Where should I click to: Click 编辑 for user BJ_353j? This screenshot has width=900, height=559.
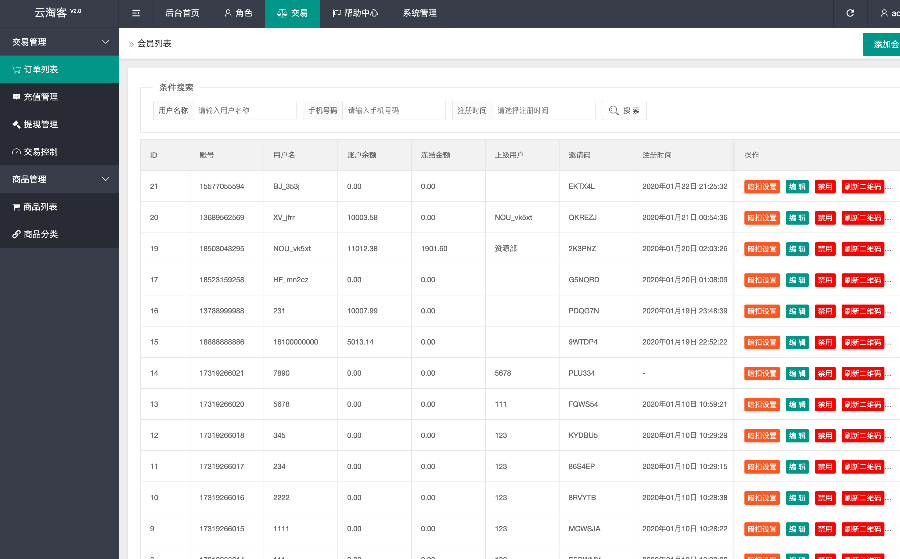[797, 186]
